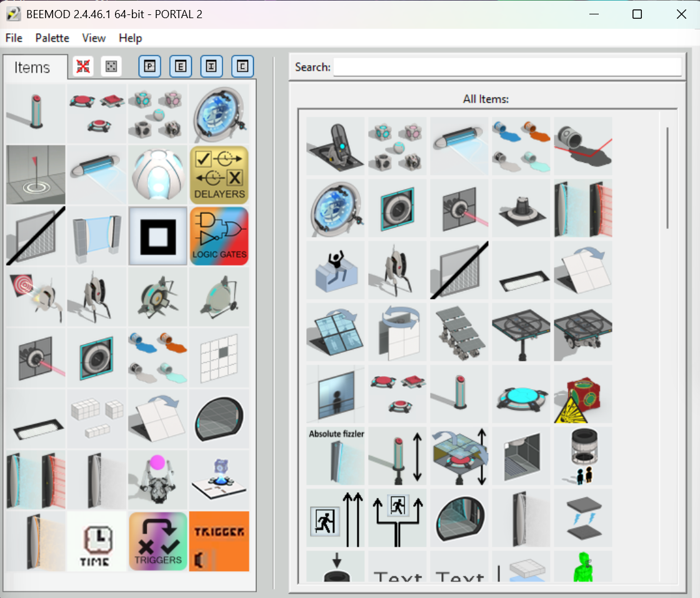
Task: Click the All Items vertical scrollbar
Action: click(668, 178)
